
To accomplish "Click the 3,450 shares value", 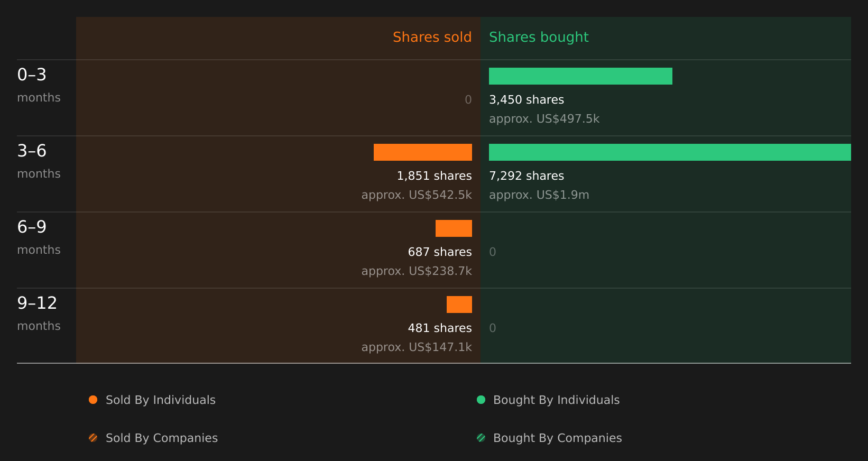I will tap(527, 100).
